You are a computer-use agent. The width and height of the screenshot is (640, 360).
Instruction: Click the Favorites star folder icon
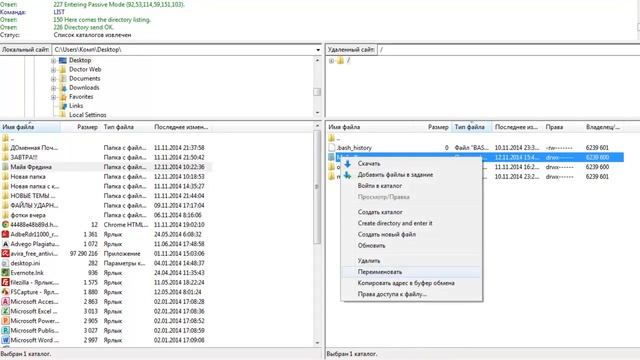pos(62,97)
